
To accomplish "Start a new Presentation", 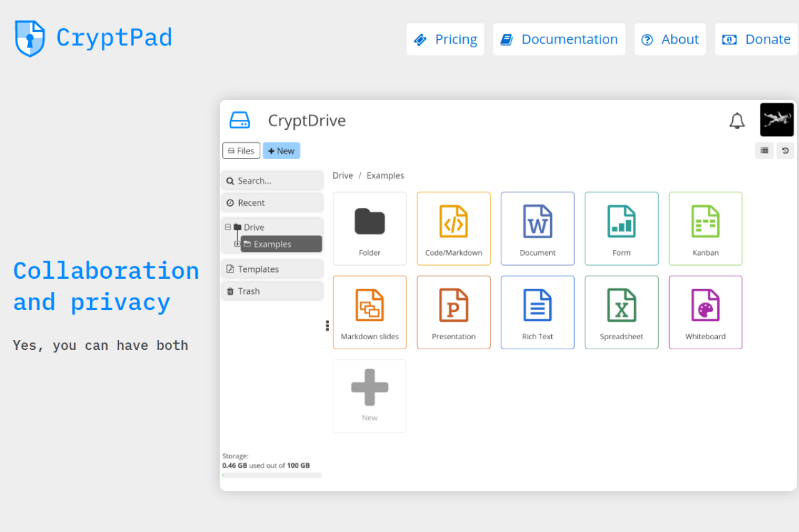I will tap(453, 312).
